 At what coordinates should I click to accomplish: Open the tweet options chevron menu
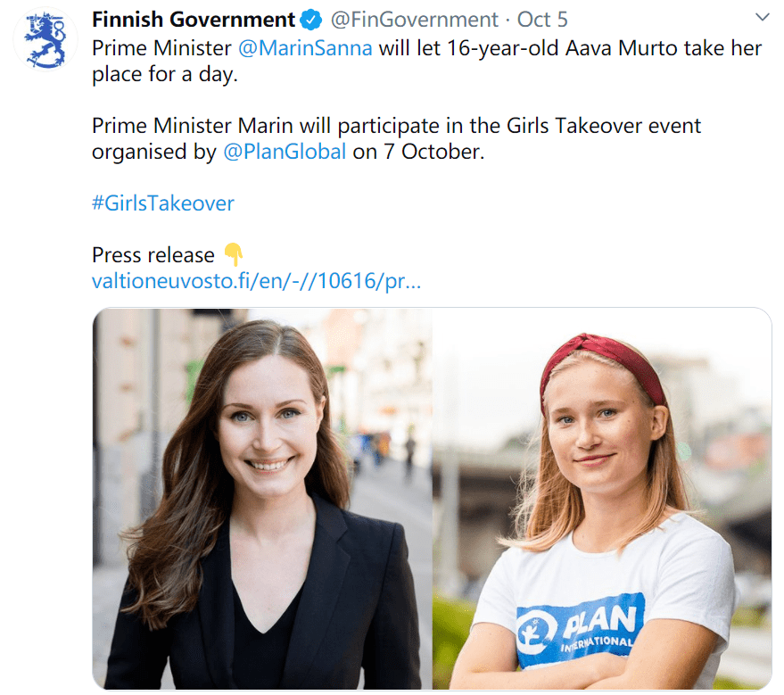point(762,18)
